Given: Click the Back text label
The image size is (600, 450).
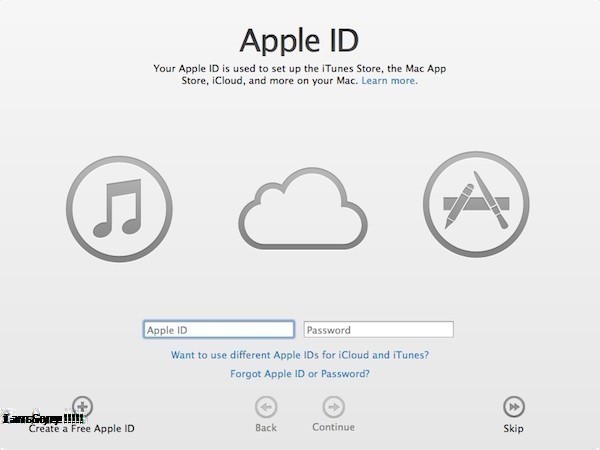Looking at the screenshot, I should (266, 428).
